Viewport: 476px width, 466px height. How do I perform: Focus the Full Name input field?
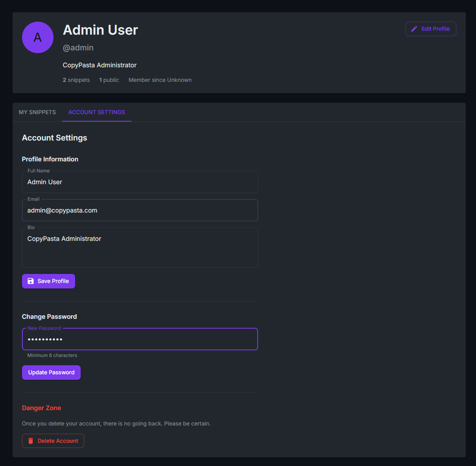[140, 182]
